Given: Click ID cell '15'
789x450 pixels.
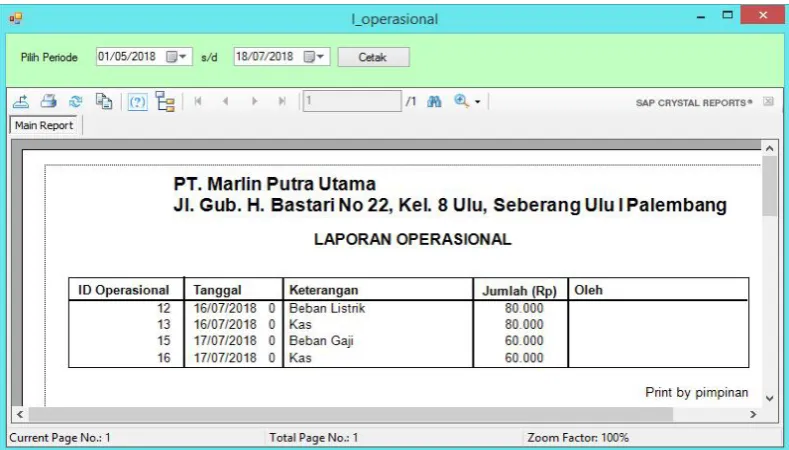Looking at the screenshot, I should (164, 341).
